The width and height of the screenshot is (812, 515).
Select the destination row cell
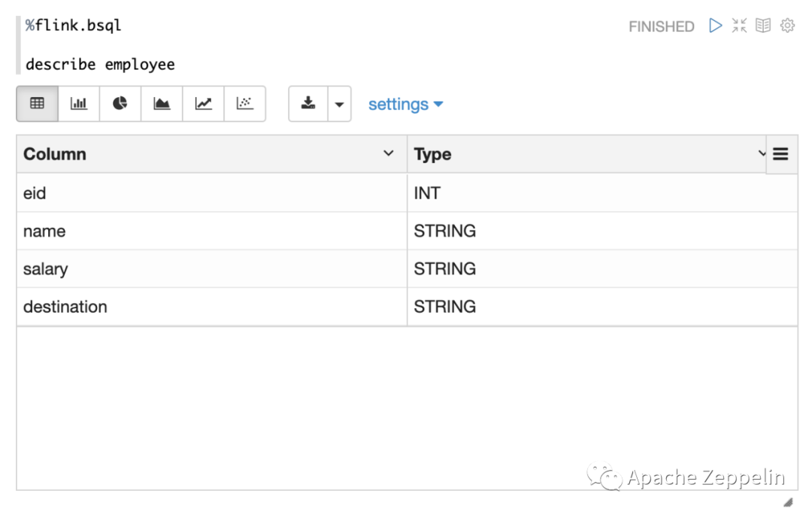[65, 307]
